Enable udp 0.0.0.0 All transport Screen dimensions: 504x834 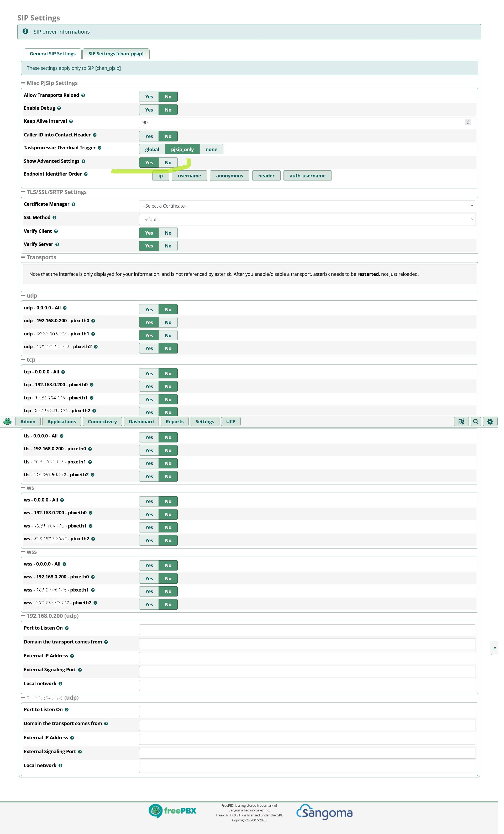(149, 309)
